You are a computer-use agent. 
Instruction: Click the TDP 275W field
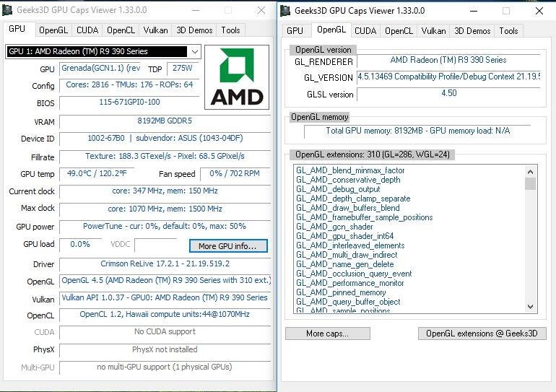[182, 69]
